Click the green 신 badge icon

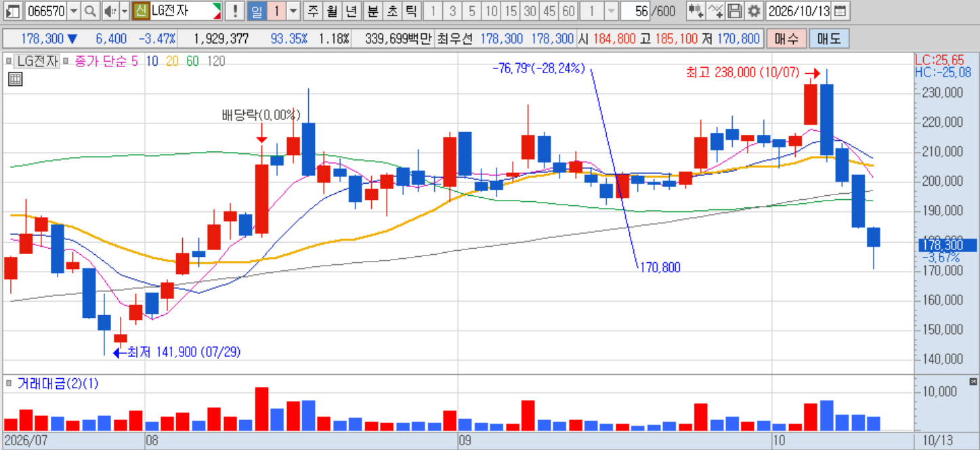tap(141, 11)
